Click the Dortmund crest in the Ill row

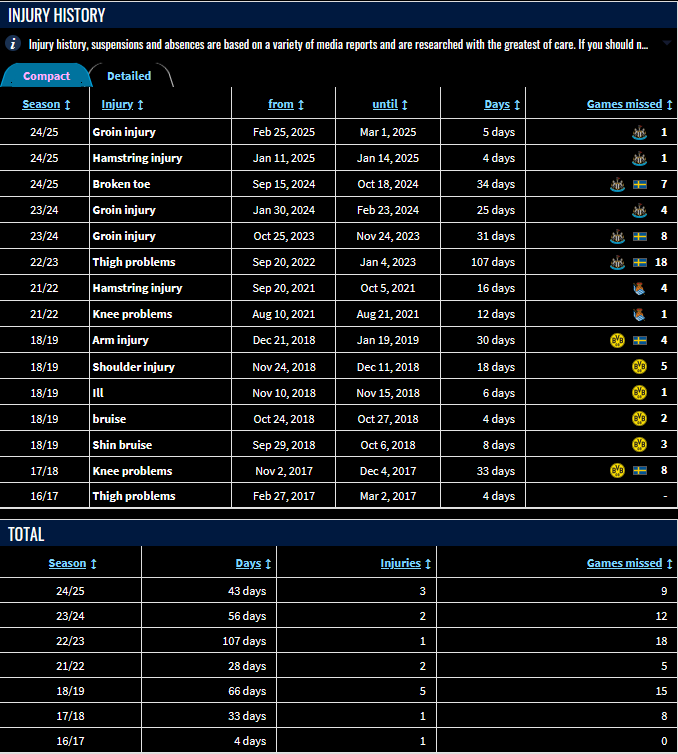(639, 392)
